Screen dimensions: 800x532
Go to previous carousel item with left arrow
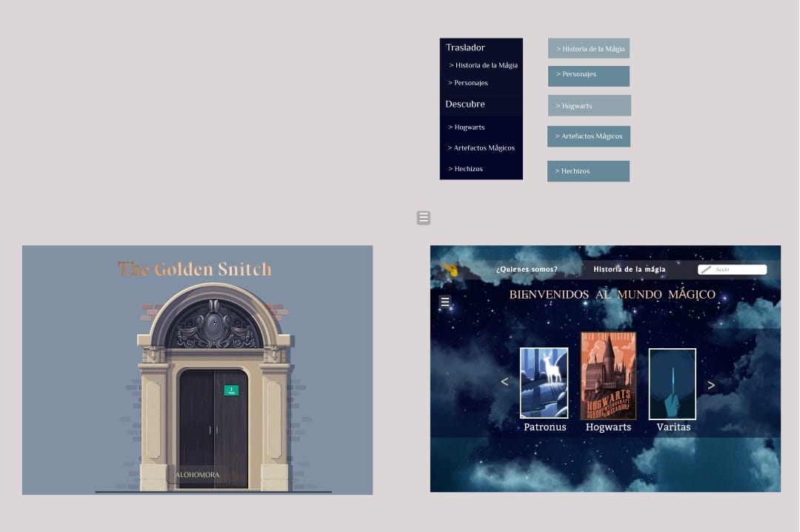pos(504,382)
